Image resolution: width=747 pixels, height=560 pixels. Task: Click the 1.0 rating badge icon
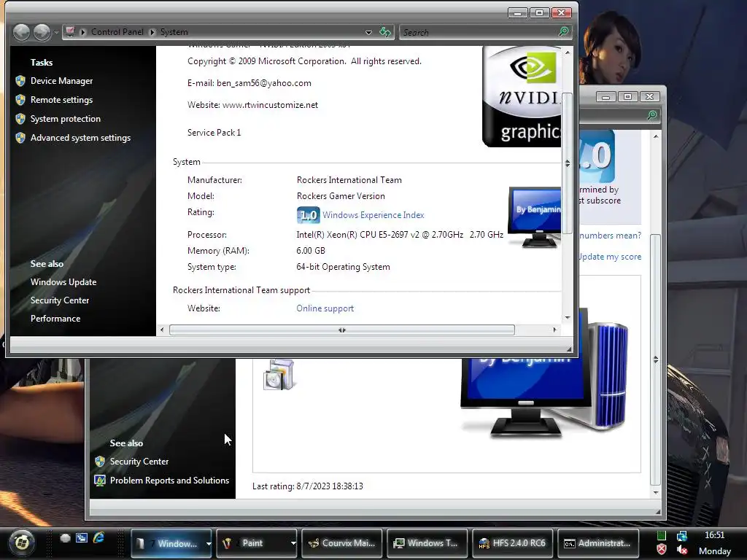point(308,215)
